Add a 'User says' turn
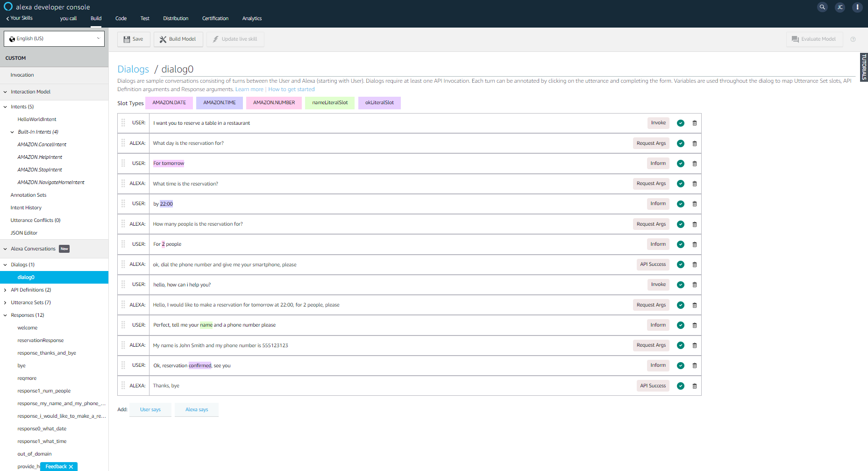 tap(150, 410)
